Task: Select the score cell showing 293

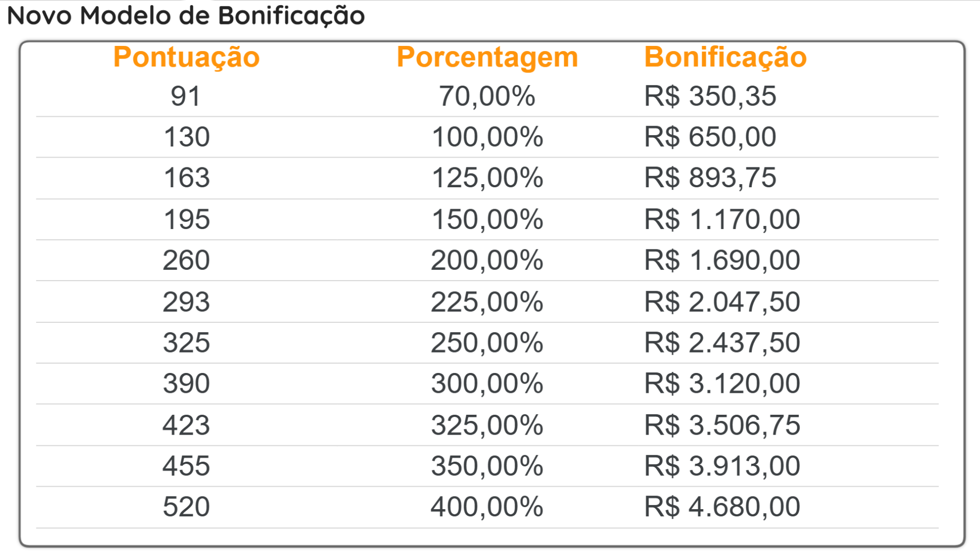Action: pos(186,302)
